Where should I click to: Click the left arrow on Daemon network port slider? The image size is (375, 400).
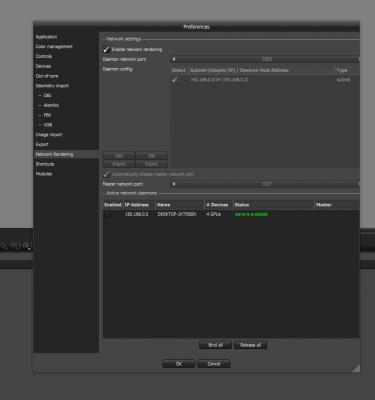tap(174, 59)
